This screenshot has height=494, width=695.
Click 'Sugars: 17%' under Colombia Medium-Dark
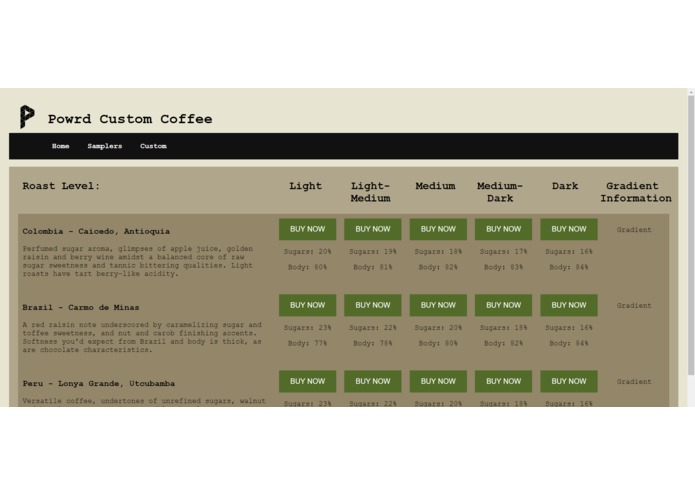tap(503, 252)
